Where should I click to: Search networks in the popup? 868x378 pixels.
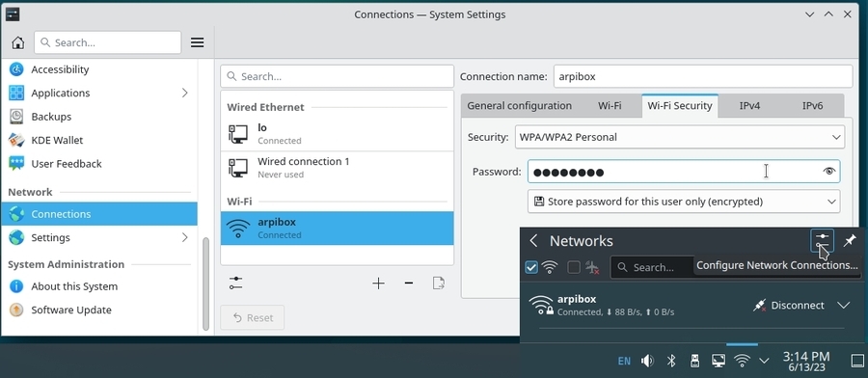[652, 267]
